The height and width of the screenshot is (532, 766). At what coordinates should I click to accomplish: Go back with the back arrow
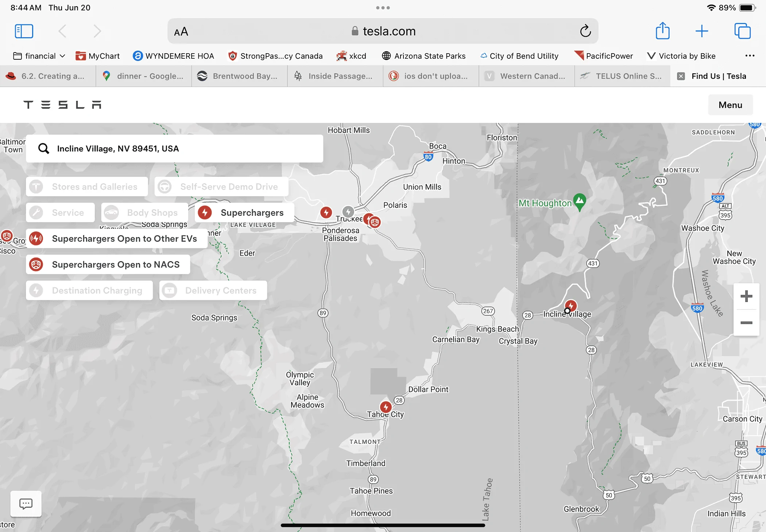click(63, 31)
